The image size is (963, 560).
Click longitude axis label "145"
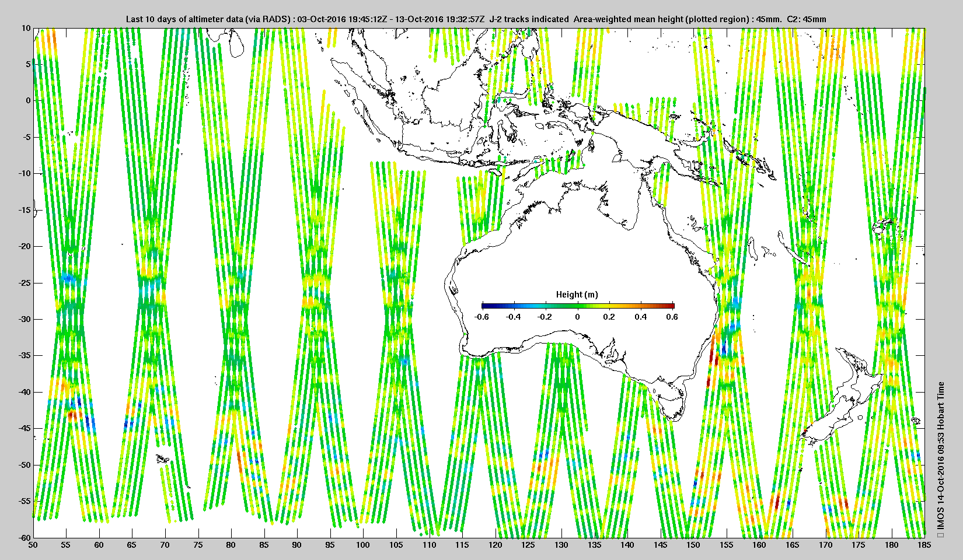pyautogui.click(x=661, y=545)
